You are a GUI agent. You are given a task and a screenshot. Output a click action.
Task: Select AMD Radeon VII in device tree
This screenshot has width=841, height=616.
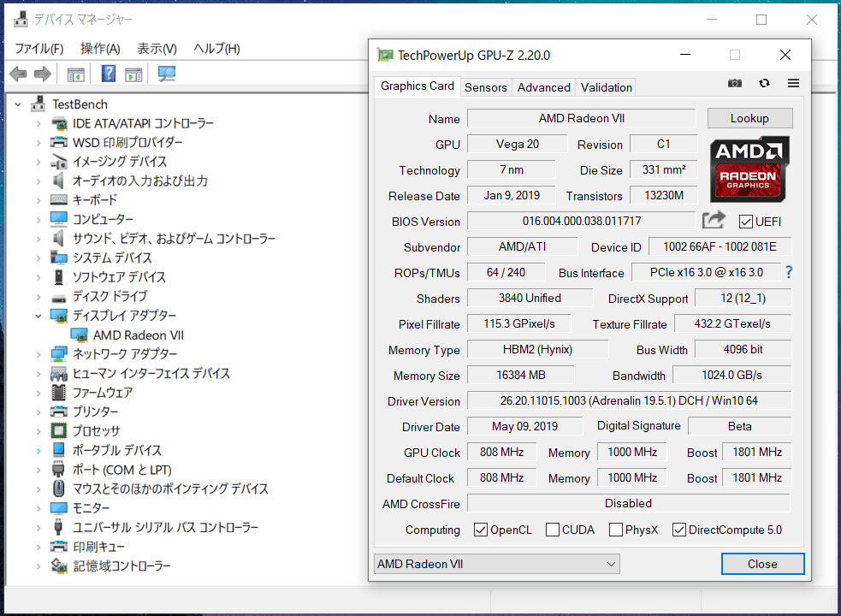pos(139,335)
